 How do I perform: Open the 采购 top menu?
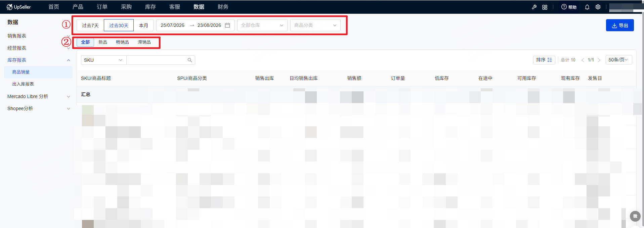pos(126,7)
